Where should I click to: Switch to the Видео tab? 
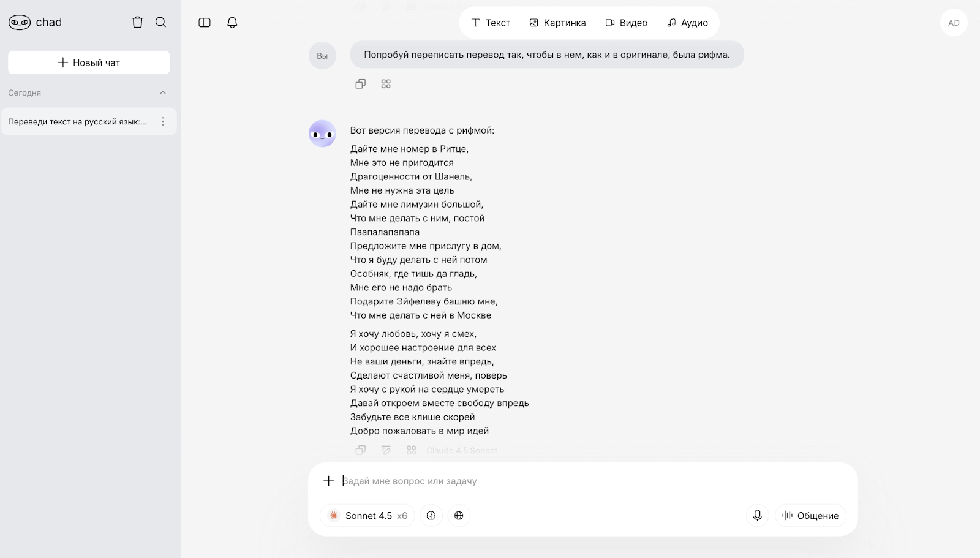click(626, 23)
